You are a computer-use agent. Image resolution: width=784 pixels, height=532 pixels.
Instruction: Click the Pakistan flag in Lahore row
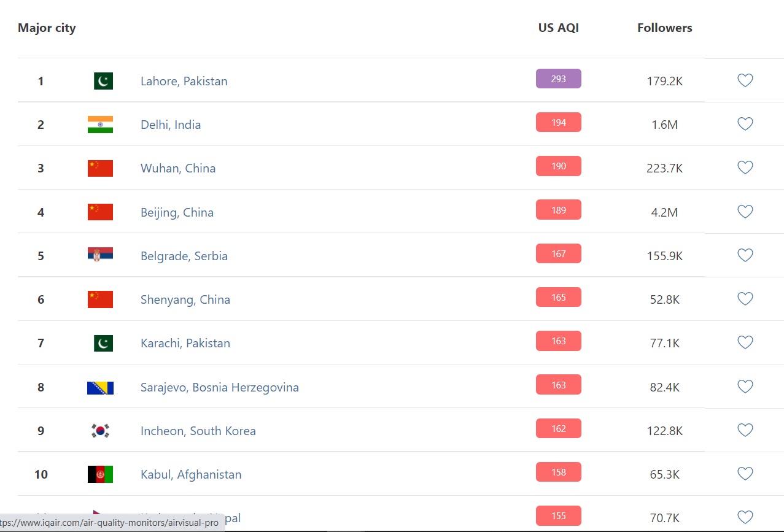pyautogui.click(x=103, y=81)
